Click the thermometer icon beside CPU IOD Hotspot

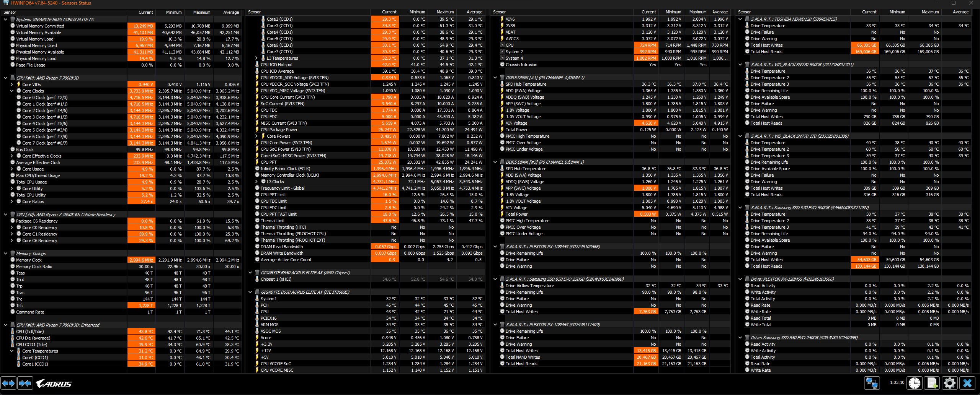(257, 65)
